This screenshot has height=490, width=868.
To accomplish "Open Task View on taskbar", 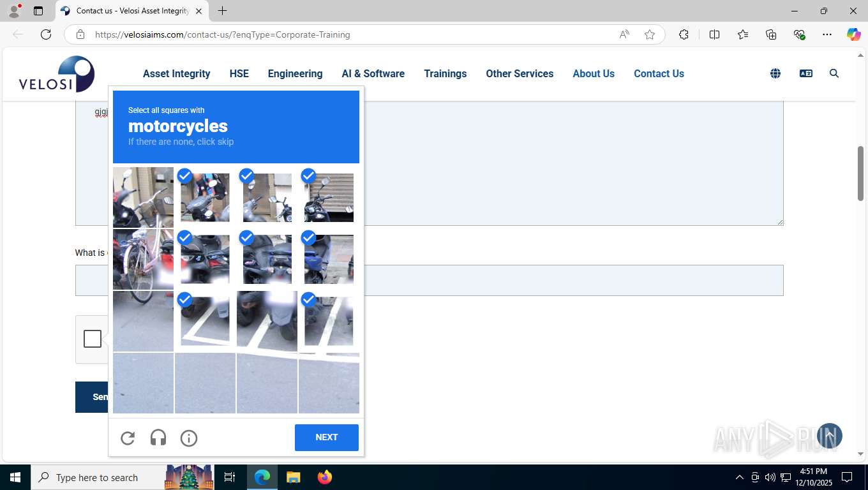I will click(230, 477).
